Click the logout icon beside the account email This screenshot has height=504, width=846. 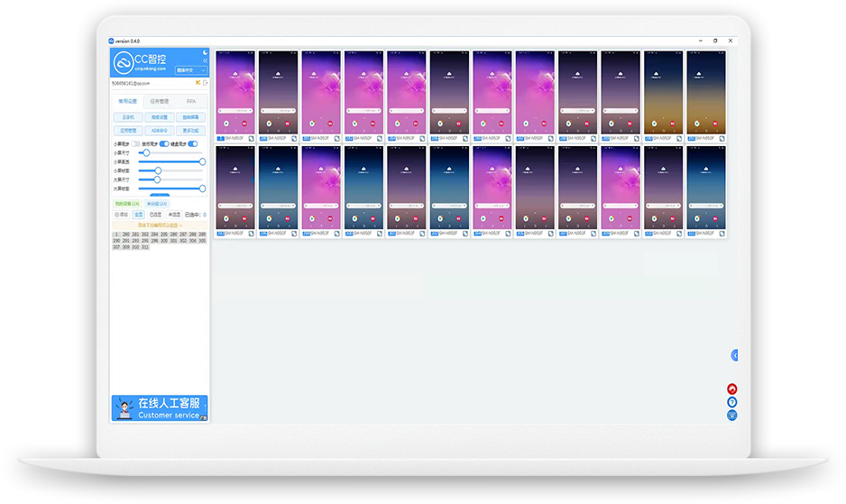pos(206,83)
